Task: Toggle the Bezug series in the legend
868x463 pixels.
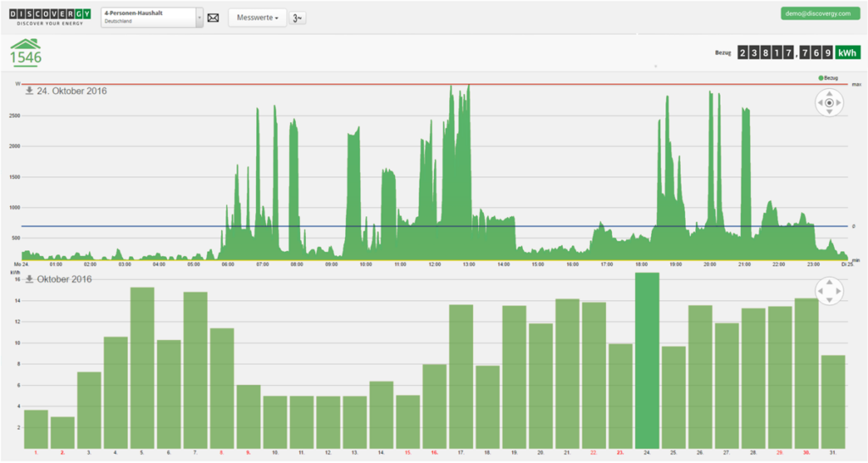Action: (x=827, y=78)
